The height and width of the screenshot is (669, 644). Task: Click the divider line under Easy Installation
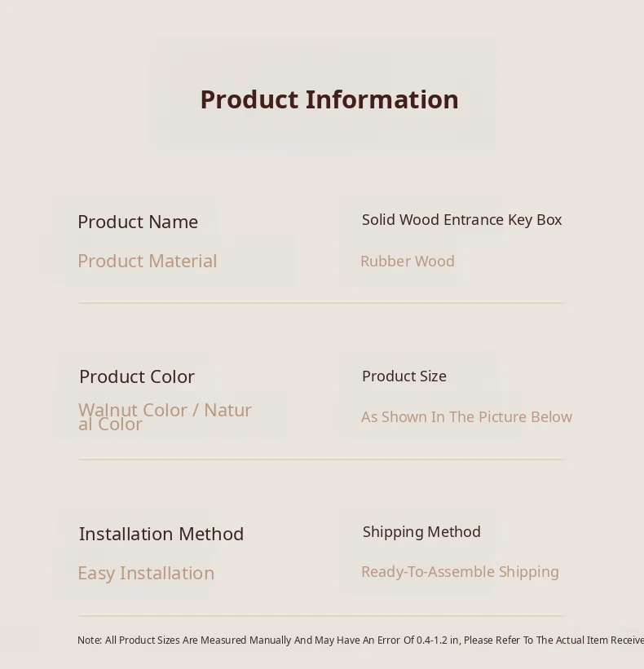pyautogui.click(x=321, y=616)
